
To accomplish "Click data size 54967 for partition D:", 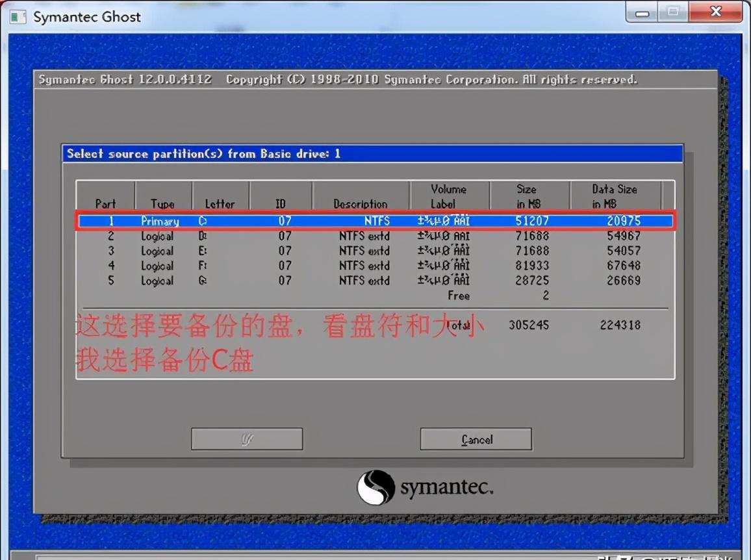I will (x=624, y=236).
